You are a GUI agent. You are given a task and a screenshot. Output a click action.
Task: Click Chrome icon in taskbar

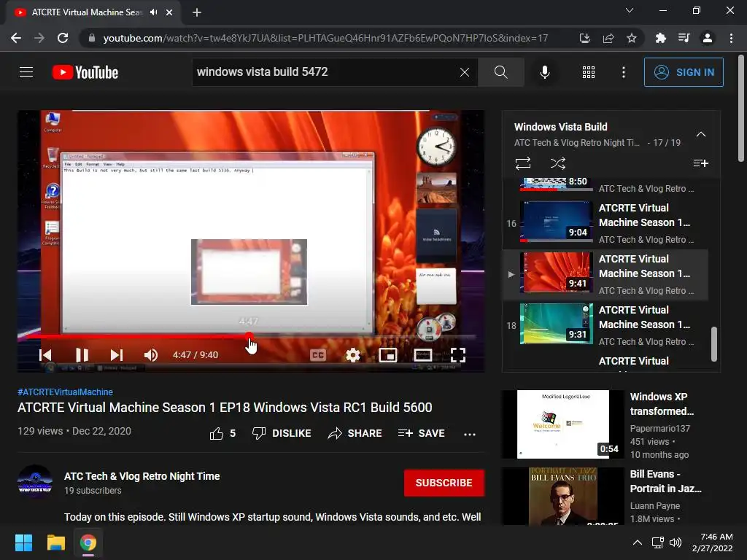point(88,542)
